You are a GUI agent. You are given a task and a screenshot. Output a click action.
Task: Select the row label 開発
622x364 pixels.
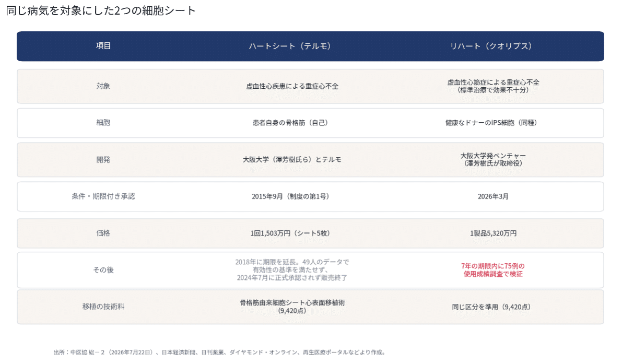point(103,160)
